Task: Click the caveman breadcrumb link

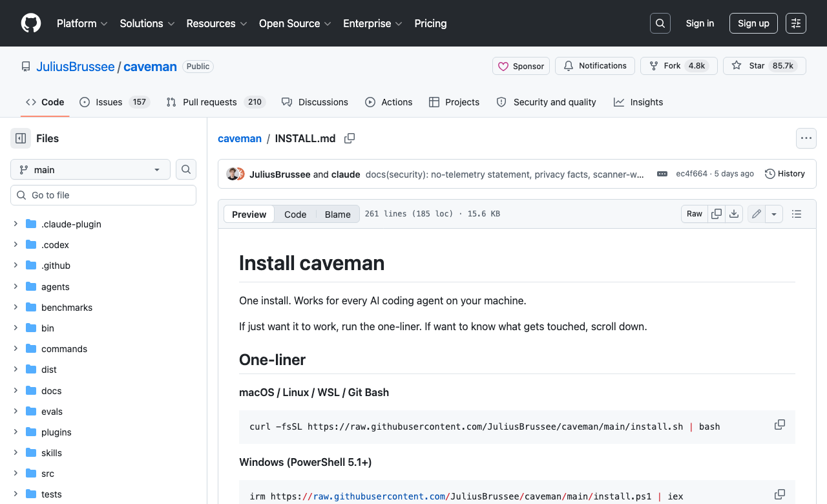Action: coord(240,138)
